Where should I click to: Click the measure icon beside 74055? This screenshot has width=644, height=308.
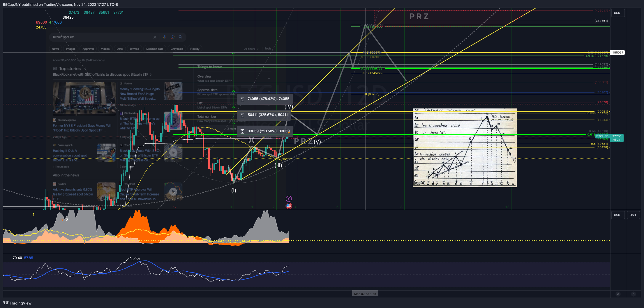[x=242, y=99]
